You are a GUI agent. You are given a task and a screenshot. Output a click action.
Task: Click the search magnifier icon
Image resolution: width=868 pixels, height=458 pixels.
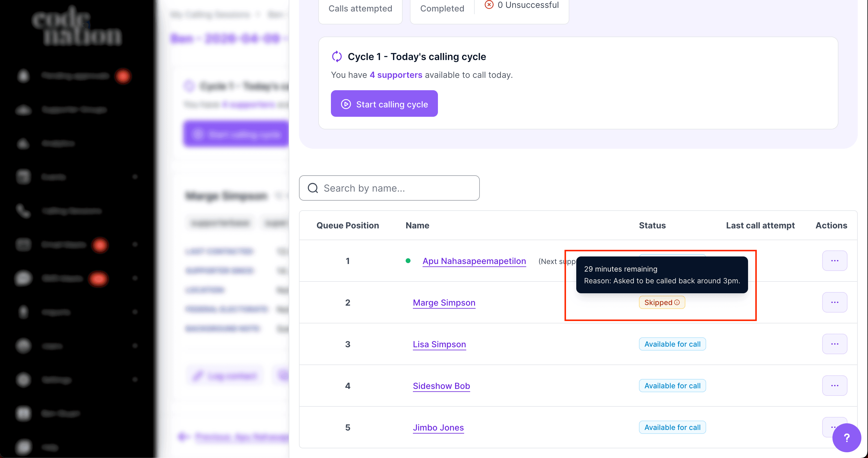click(313, 188)
